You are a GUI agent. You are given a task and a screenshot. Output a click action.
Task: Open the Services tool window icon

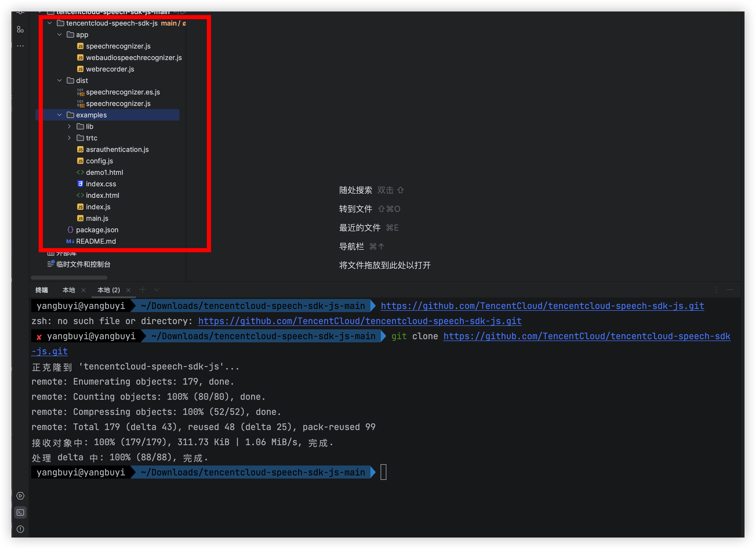click(x=20, y=496)
